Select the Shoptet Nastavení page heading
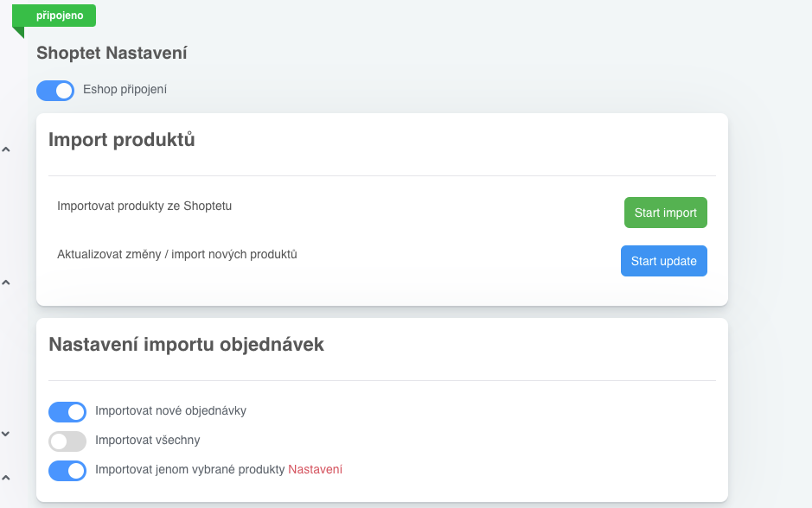This screenshot has width=812, height=508. click(112, 53)
